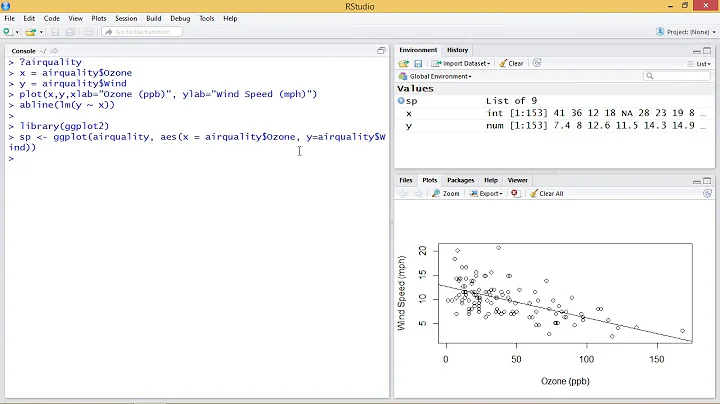This screenshot has width=720, height=404.
Task: Click the RStudio title bar app icon
Action: [6, 6]
